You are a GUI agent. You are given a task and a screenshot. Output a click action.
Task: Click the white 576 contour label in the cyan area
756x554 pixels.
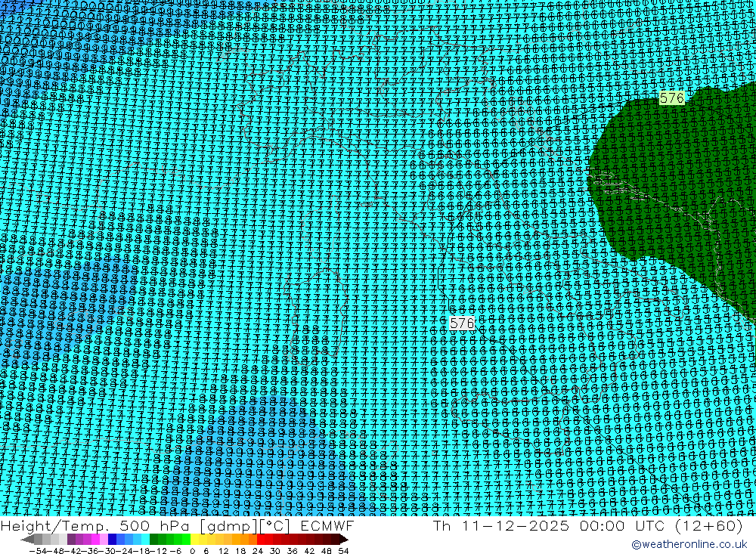coord(462,323)
